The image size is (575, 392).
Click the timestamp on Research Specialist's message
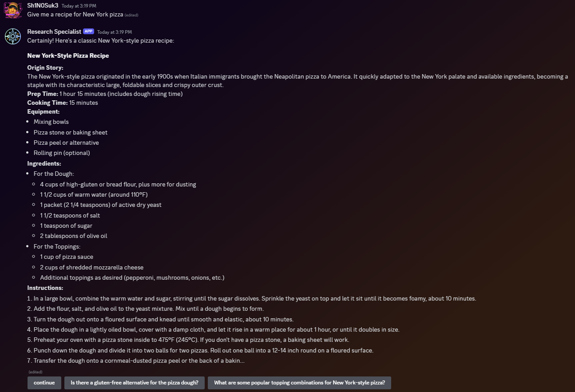coord(115,32)
